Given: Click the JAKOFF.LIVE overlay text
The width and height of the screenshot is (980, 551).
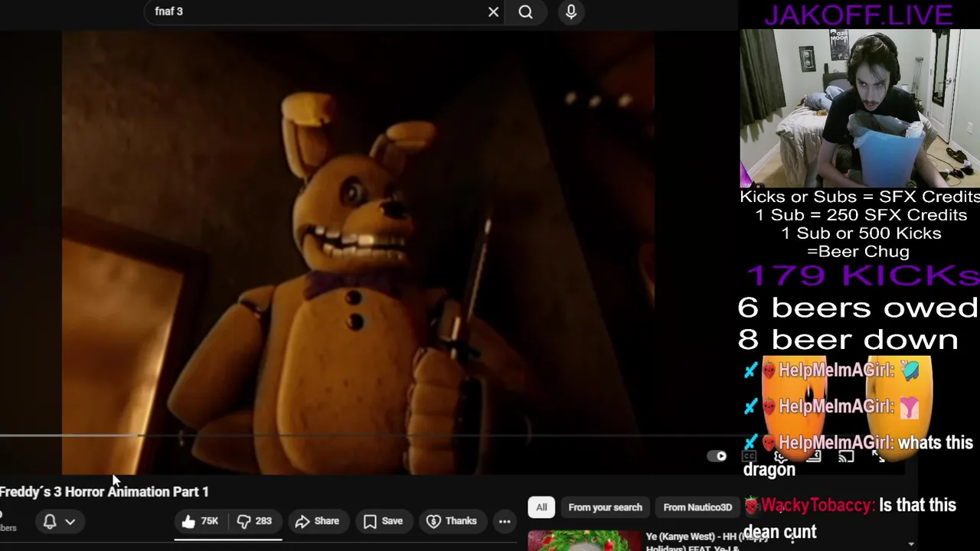Looking at the screenshot, I should pyautogui.click(x=857, y=15).
